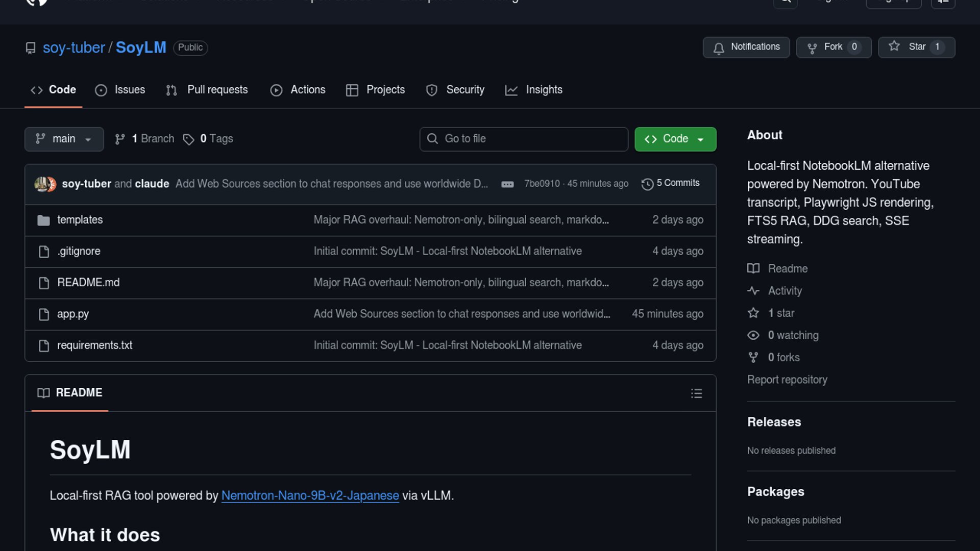Screen dimensions: 980x551
Task: Expand the green Code dropdown button
Action: point(675,139)
